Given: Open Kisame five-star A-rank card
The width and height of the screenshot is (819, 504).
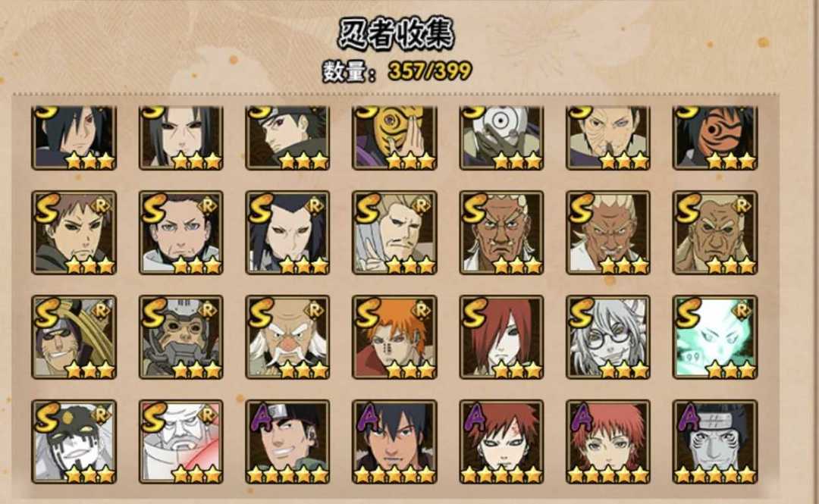Looking at the screenshot, I should [715, 442].
